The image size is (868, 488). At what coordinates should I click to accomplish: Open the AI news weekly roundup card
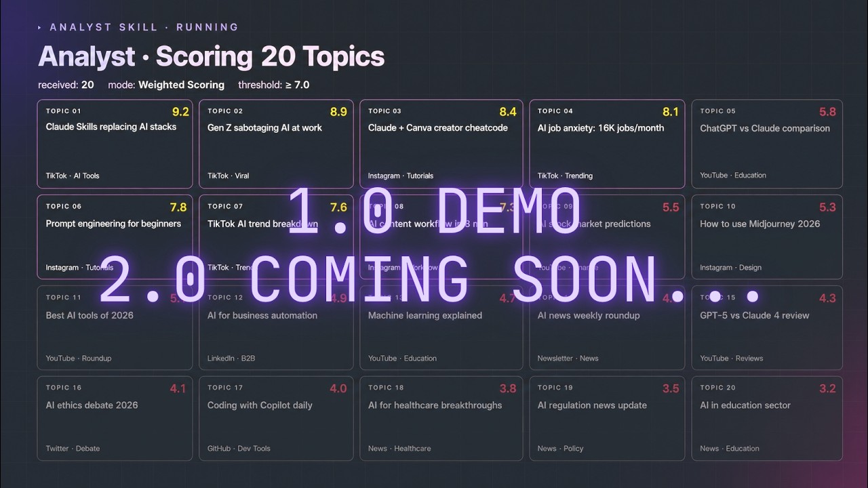tap(607, 328)
